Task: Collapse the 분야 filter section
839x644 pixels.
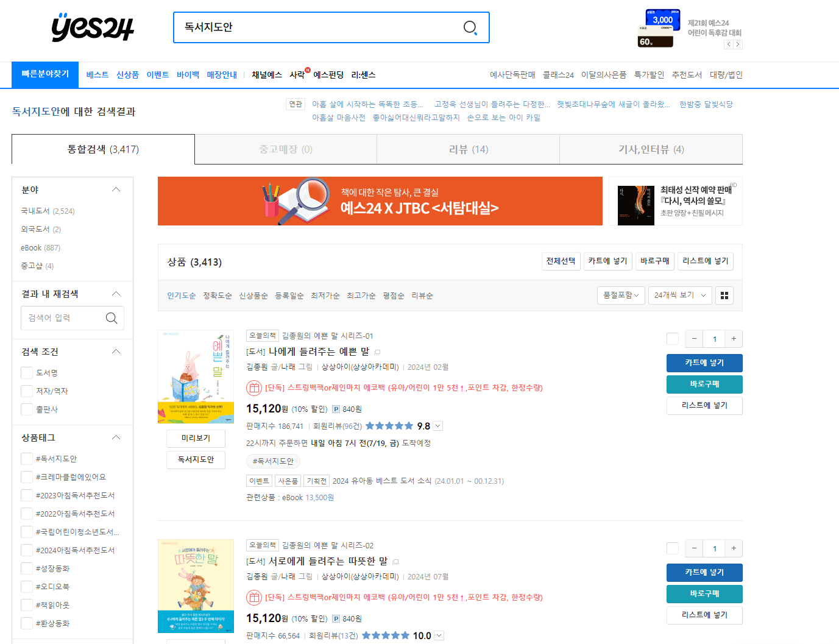Action: pyautogui.click(x=116, y=190)
